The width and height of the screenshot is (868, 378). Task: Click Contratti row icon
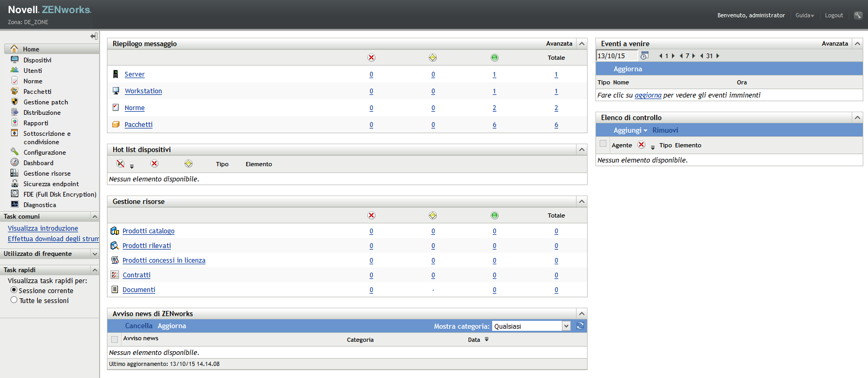pos(115,275)
